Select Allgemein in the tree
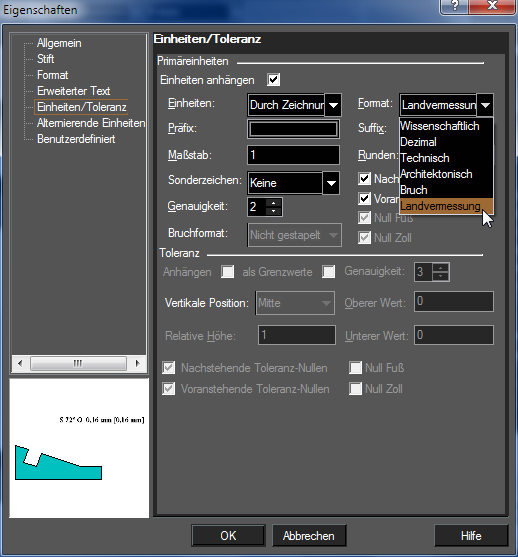Image resolution: width=518 pixels, height=557 pixels. 59,43
